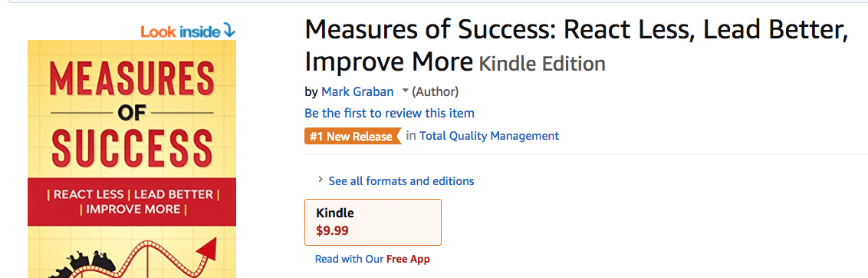The width and height of the screenshot is (868, 278).
Task: Click the Kindle Edition label in title
Action: click(x=542, y=63)
